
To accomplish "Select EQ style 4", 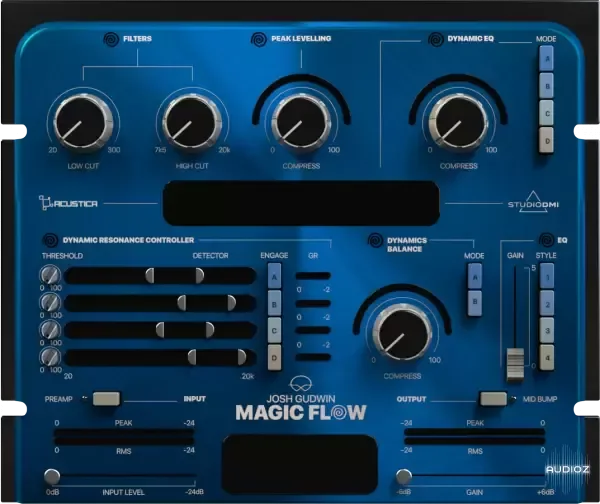I will pyautogui.click(x=547, y=358).
